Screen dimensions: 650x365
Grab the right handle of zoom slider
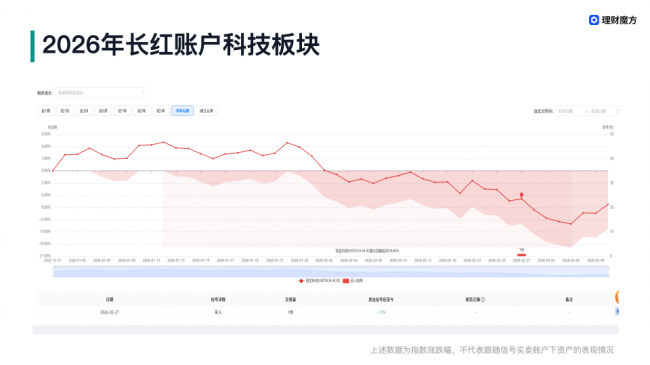click(x=609, y=272)
